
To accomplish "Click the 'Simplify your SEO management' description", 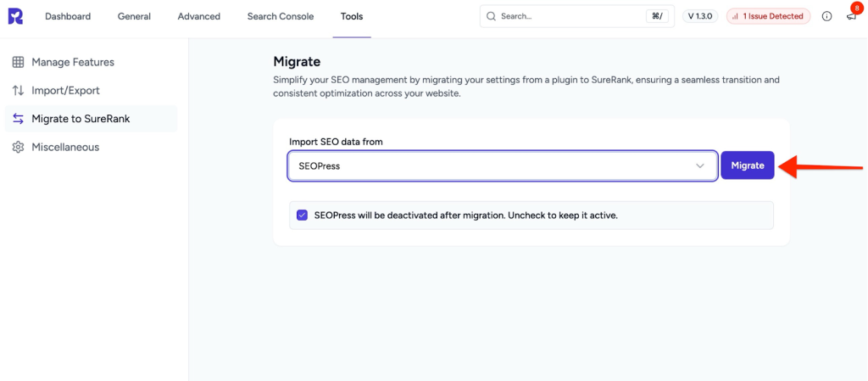I will pos(526,87).
